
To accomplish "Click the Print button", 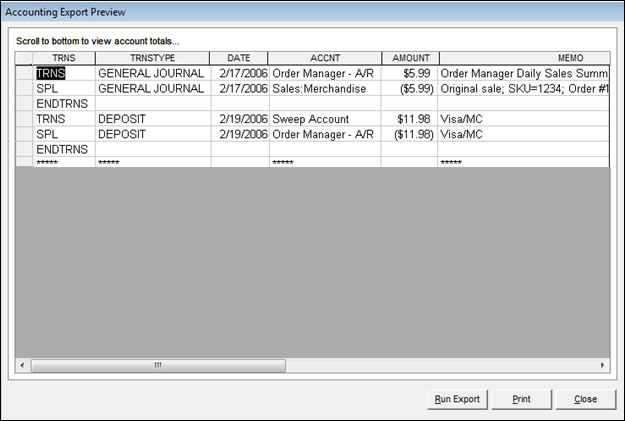I will pyautogui.click(x=521, y=399).
